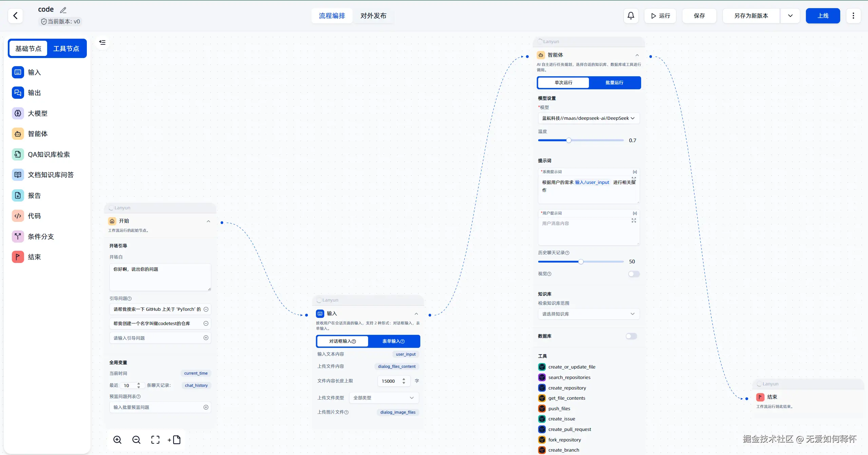This screenshot has height=455, width=868.
Task: Select the 代码 code node icon
Action: 18,216
